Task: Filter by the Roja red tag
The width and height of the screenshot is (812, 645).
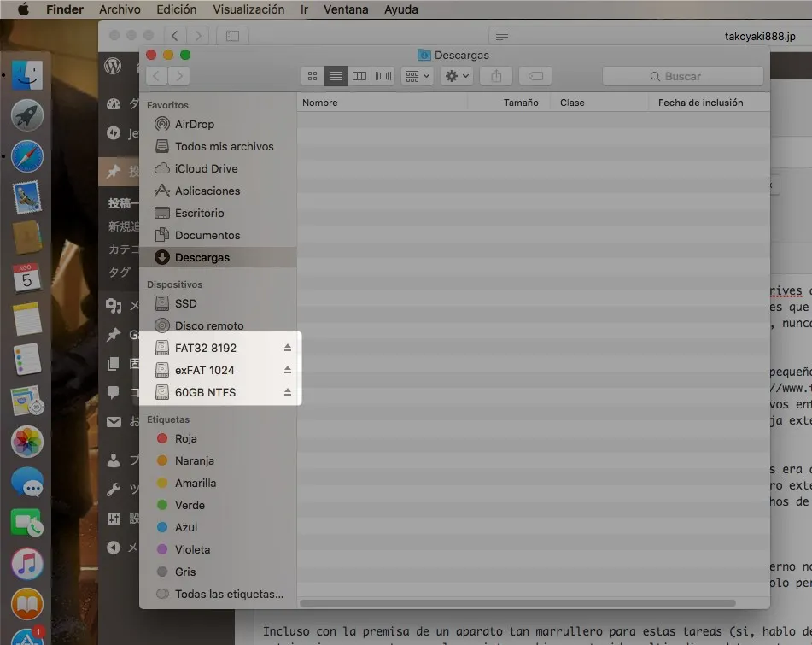Action: pyautogui.click(x=185, y=438)
